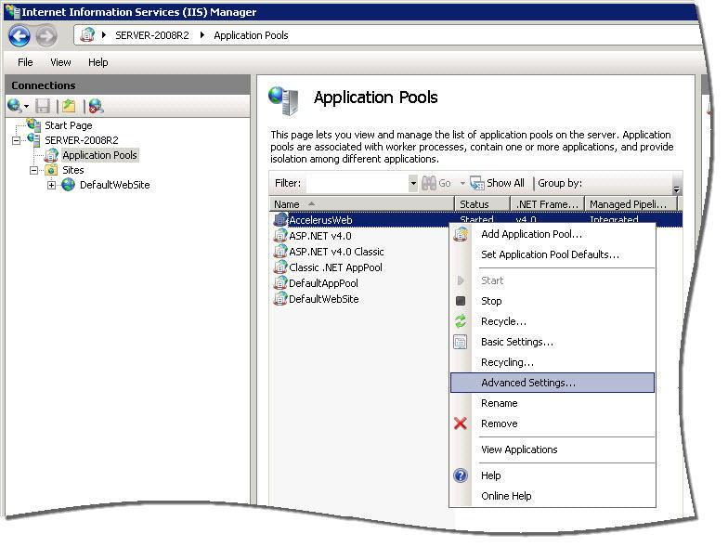Click the AccelerusWeb pool icon in the list

pos(280,219)
